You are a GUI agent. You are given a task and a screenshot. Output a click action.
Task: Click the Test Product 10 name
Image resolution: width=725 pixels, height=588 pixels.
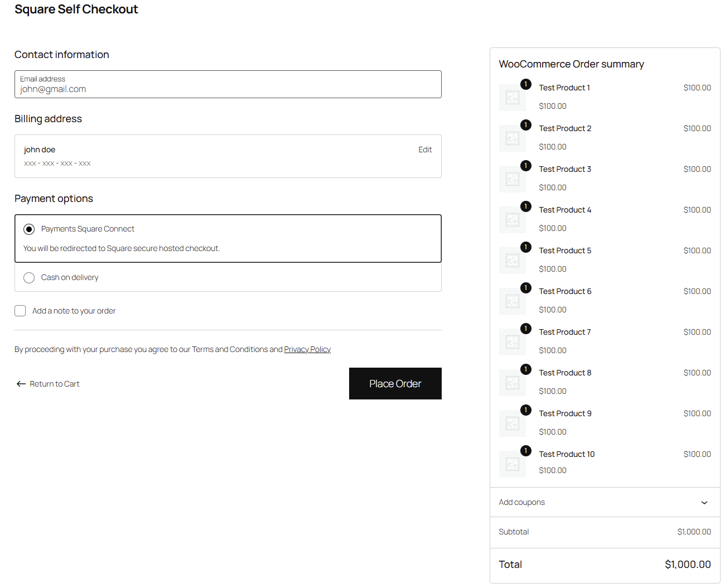567,454
